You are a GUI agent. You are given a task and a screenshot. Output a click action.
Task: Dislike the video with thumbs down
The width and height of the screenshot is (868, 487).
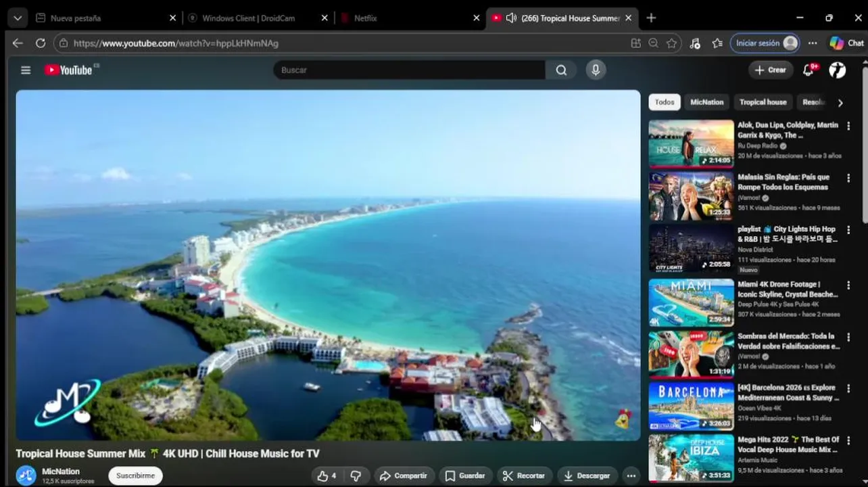click(x=356, y=476)
